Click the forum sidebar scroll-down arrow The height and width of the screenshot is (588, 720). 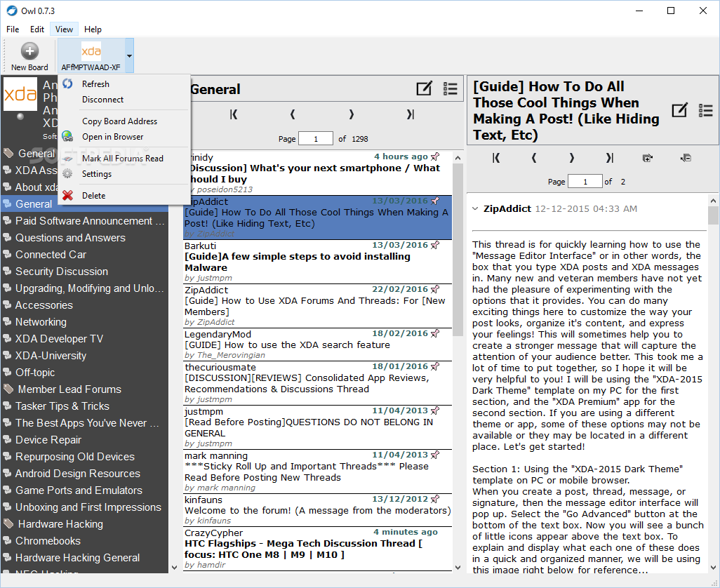pyautogui.click(x=174, y=568)
